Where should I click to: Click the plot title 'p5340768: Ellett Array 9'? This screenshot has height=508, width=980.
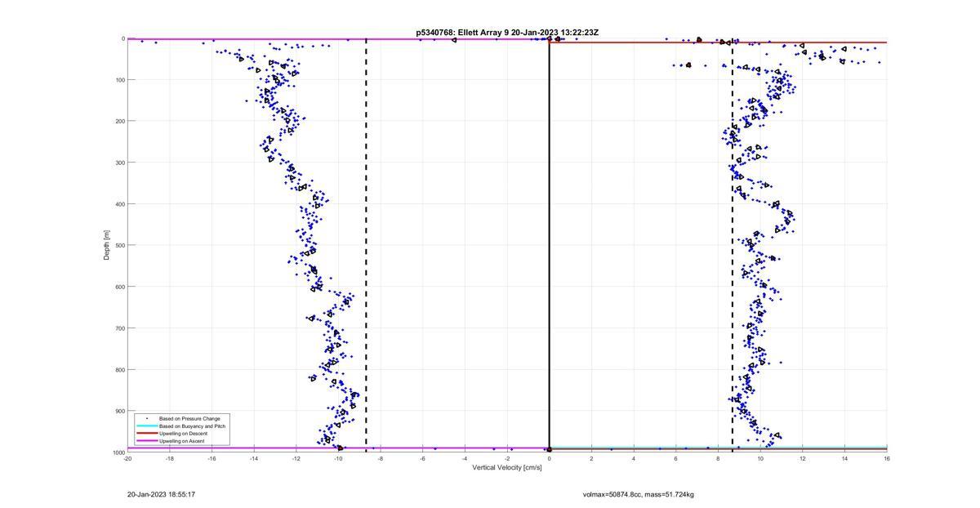coord(462,33)
